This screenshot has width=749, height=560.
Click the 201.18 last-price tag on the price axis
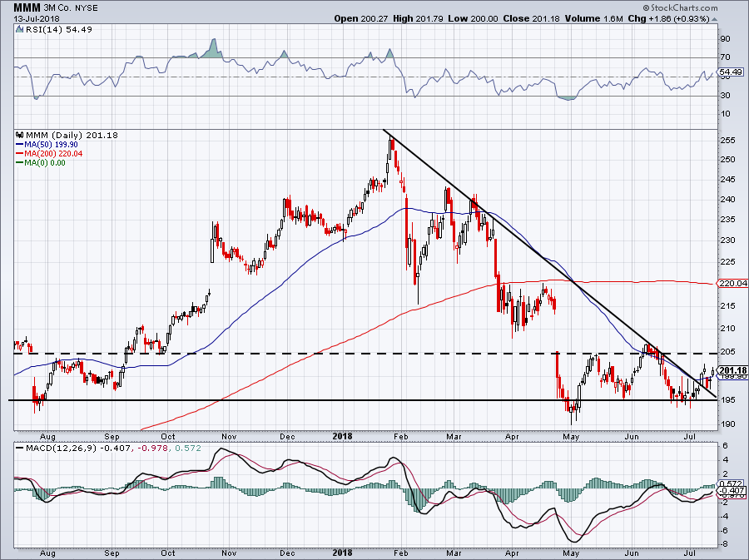(x=732, y=370)
